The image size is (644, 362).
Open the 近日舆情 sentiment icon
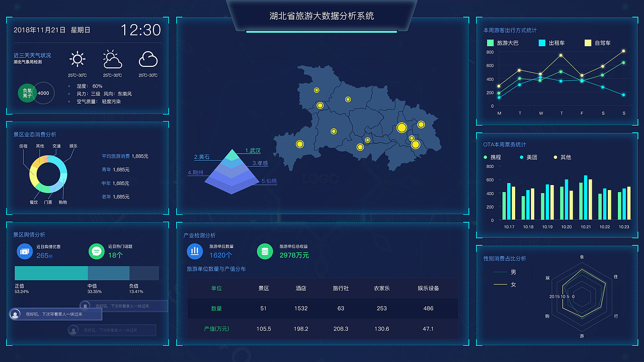[x=24, y=251]
